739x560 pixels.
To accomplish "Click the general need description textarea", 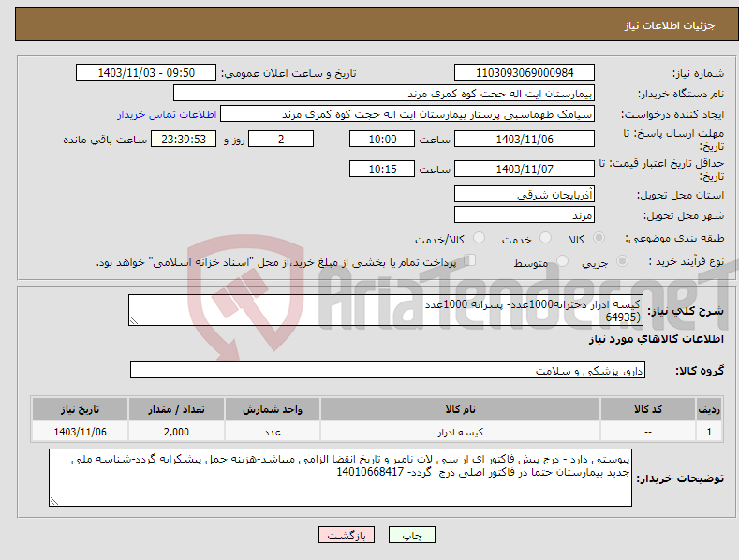I will pos(386,310).
